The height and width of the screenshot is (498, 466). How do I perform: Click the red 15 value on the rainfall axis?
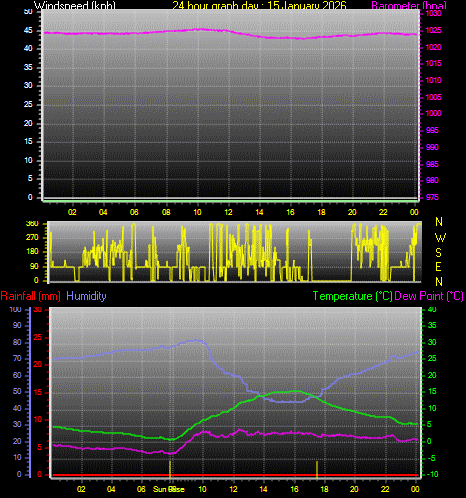[38, 392]
